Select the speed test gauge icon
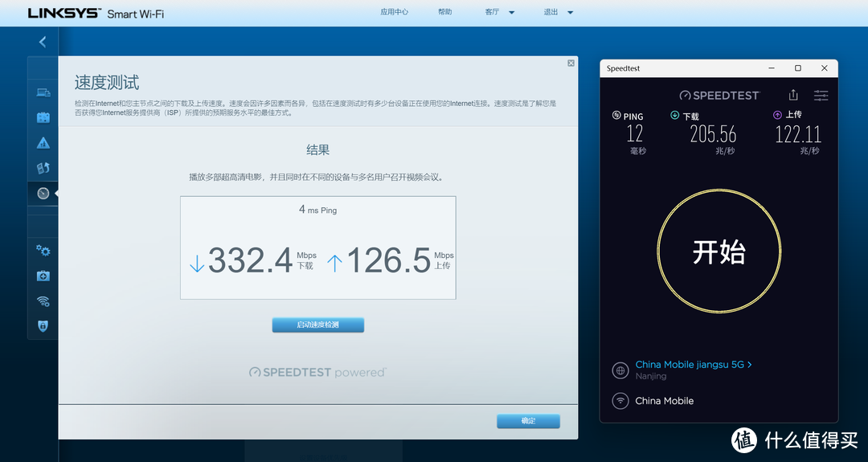The width and height of the screenshot is (868, 462). pos(43,193)
